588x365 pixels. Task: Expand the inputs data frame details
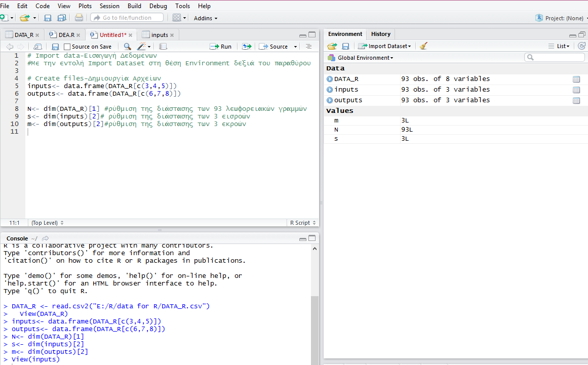coord(330,90)
